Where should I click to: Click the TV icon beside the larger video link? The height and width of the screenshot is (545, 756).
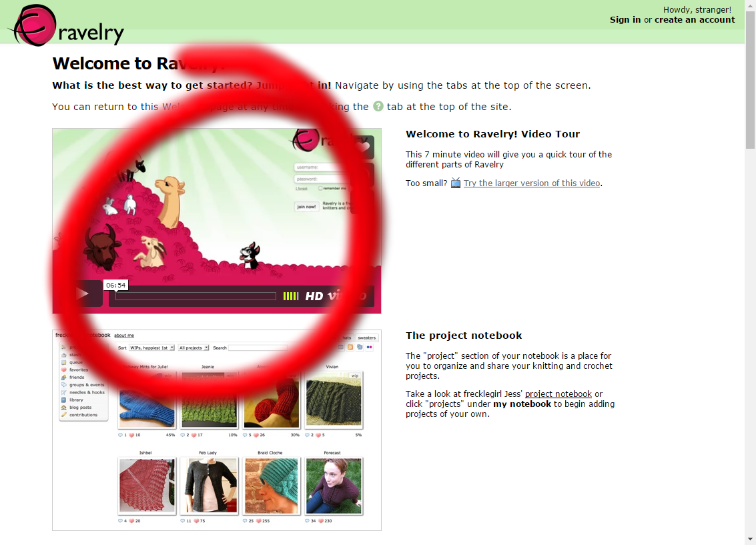[455, 183]
